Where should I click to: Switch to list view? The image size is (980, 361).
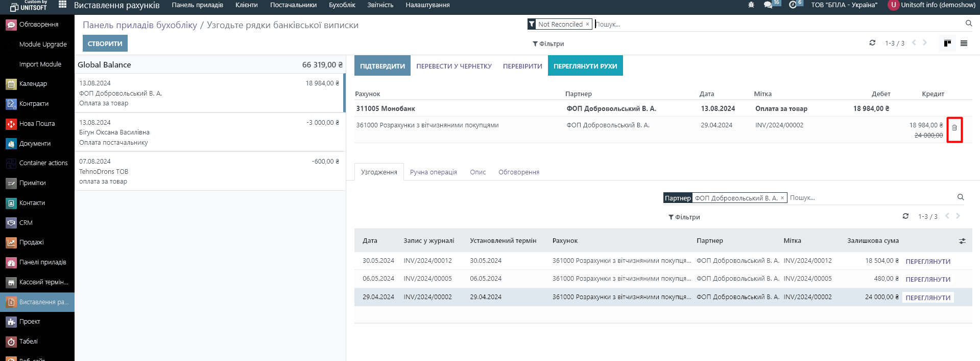(x=964, y=43)
